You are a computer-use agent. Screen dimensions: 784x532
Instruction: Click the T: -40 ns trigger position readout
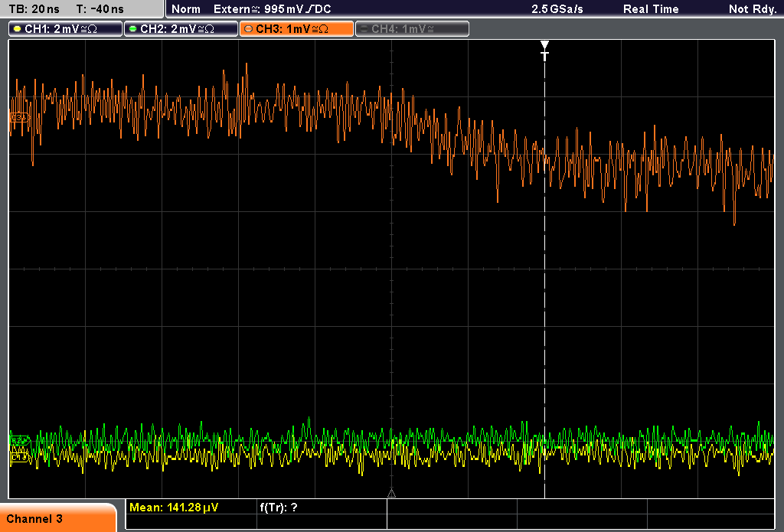[100, 9]
